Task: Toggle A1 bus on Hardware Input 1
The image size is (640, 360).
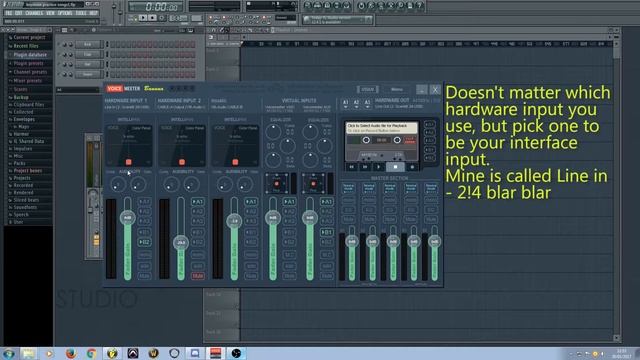Action: tap(144, 202)
